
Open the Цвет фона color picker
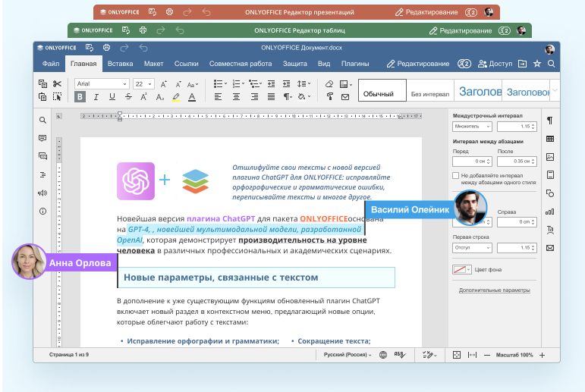(462, 269)
